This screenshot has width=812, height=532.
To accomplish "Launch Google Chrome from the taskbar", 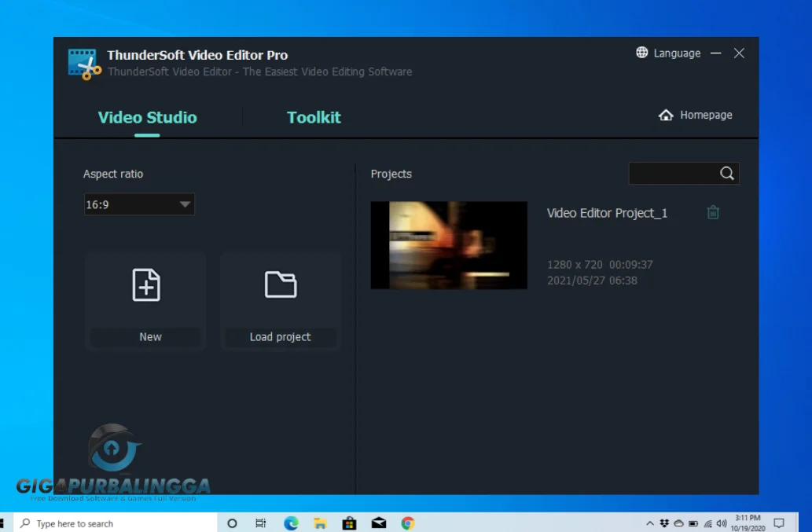I will pos(408,523).
